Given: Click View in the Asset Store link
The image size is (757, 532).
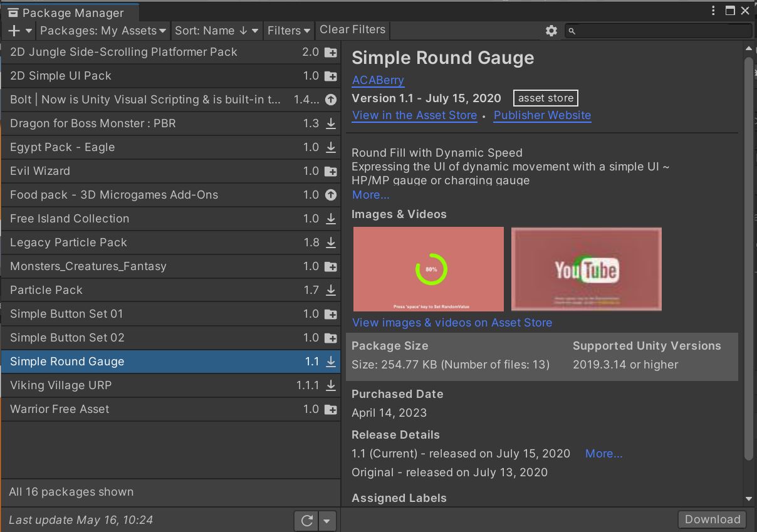Looking at the screenshot, I should tap(414, 115).
